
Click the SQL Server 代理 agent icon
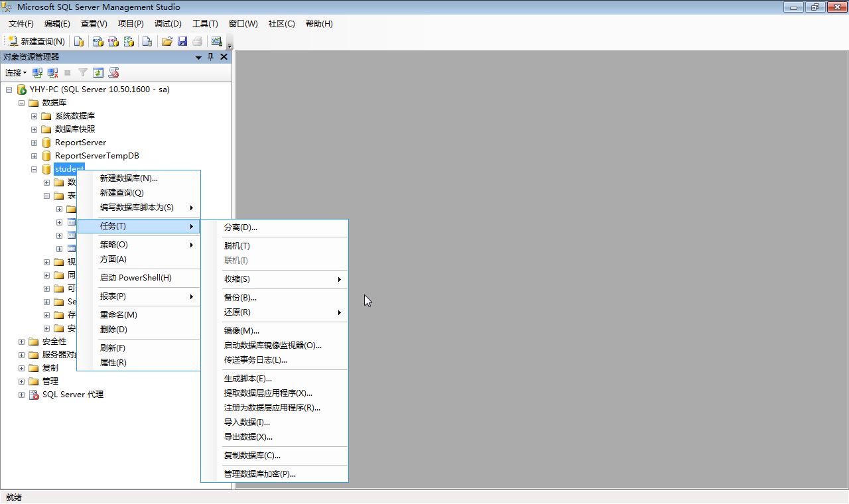tap(34, 395)
